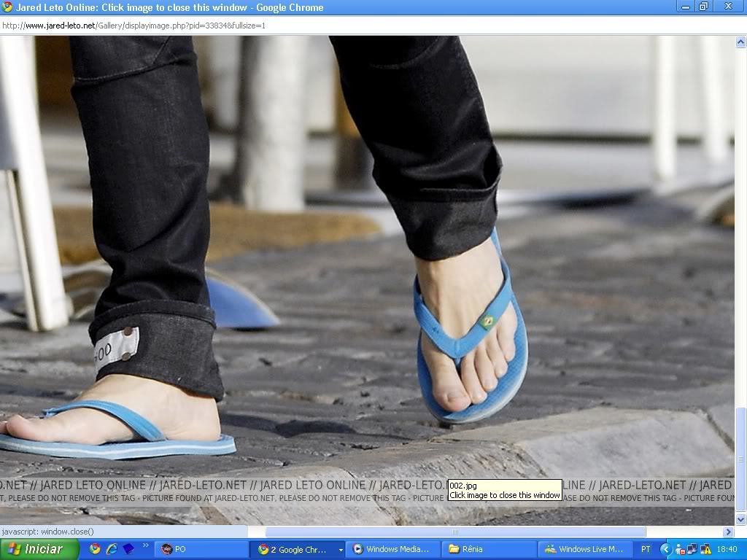Viewport: 747px width, 560px height.
Task: Click the dark blue Quick Launch icon
Action: click(128, 549)
